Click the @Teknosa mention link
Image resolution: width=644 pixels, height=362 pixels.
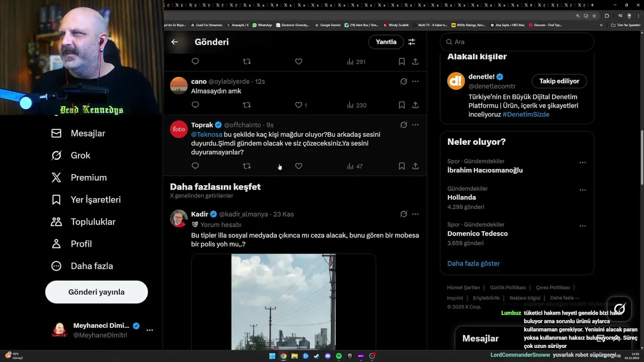[207, 135]
